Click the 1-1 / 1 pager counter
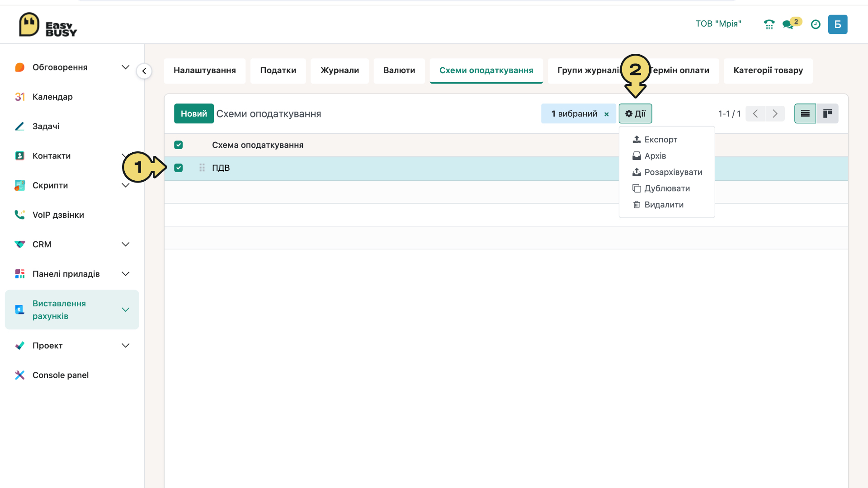 point(729,114)
